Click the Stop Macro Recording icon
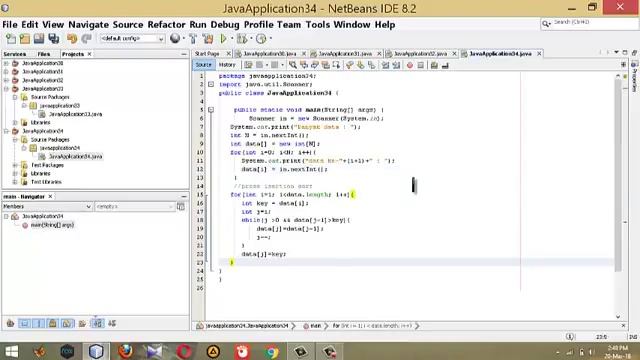The image size is (640, 360). click(421, 65)
